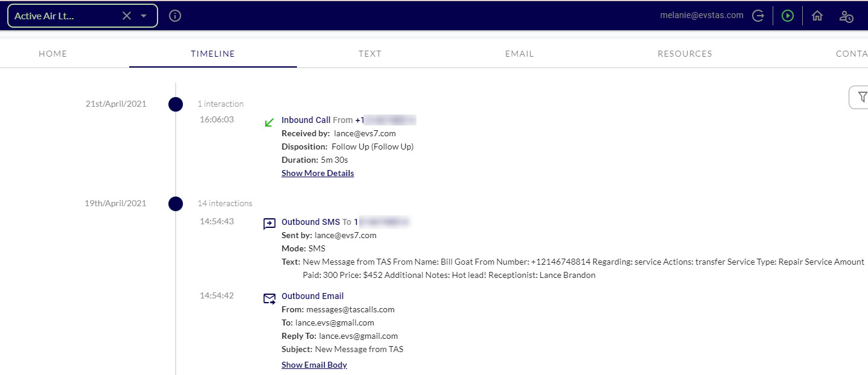
Task: Click the info icon beside account selector
Action: tap(175, 16)
